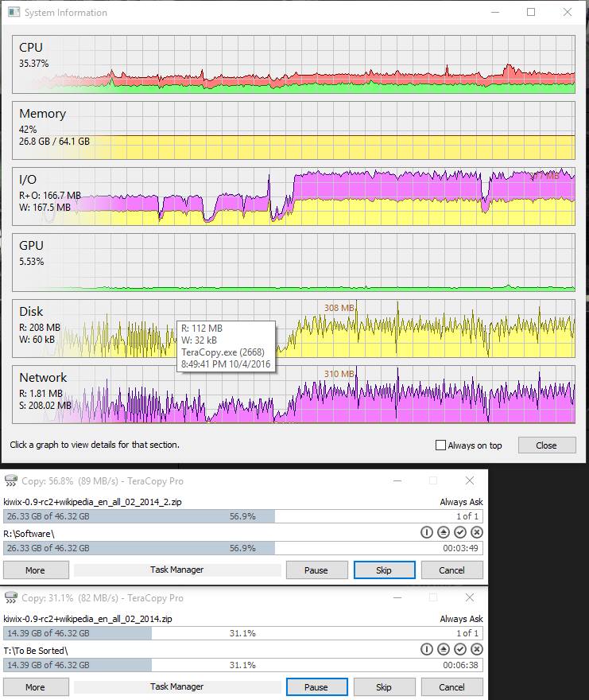
Task: Click the verify checkmark icon in bottom TeraCopy window
Action: [x=460, y=649]
